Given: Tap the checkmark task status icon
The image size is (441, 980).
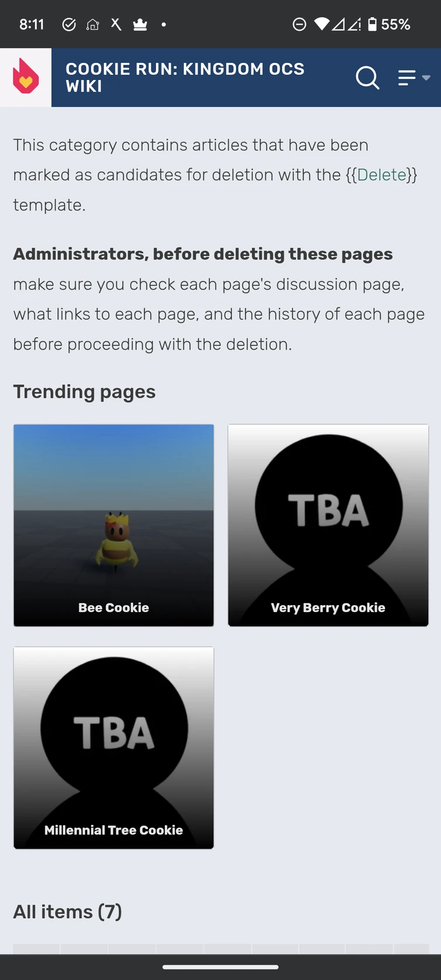Looking at the screenshot, I should (69, 25).
